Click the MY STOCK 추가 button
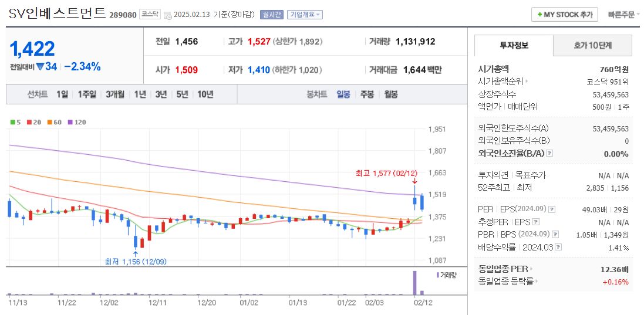644x315 pixels. [564, 14]
